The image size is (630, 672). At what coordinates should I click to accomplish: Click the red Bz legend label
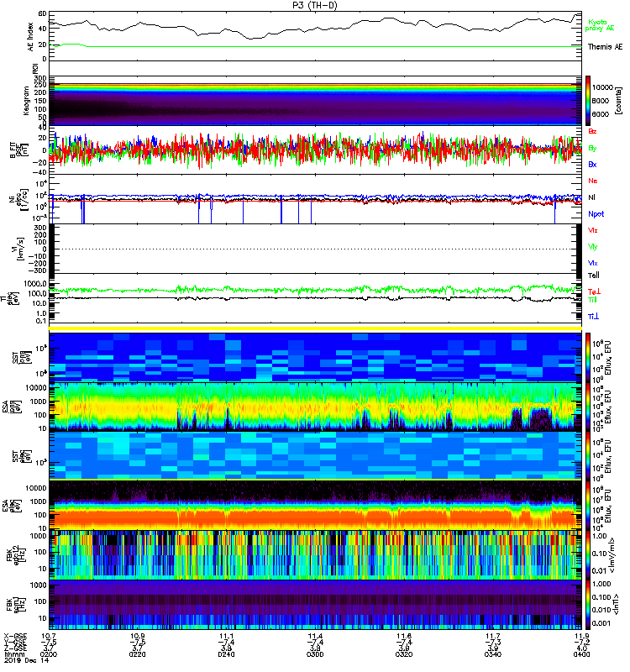pos(592,131)
